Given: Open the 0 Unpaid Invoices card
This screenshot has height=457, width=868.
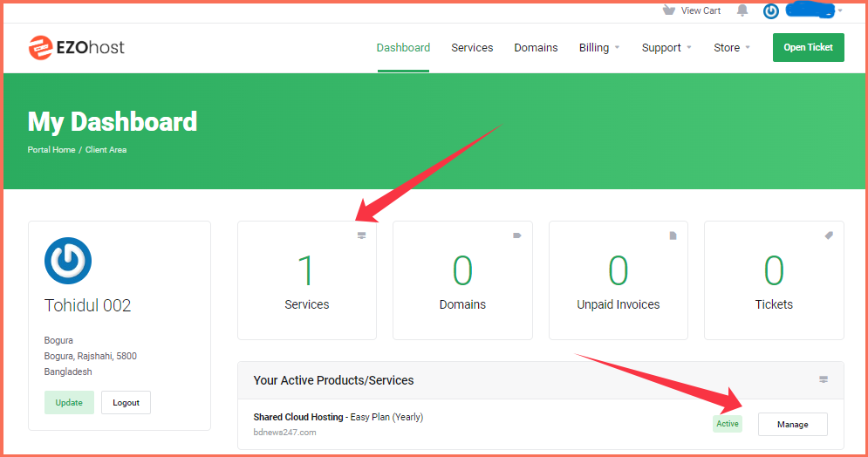Looking at the screenshot, I should [x=619, y=281].
